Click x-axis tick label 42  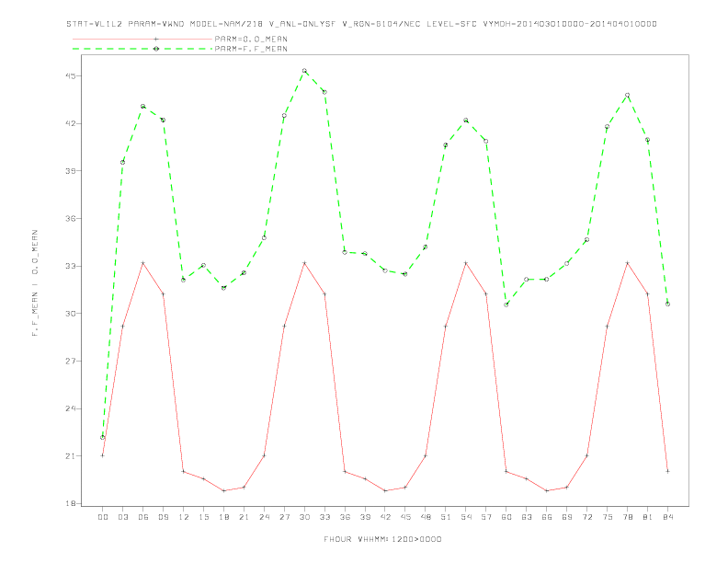(385, 517)
